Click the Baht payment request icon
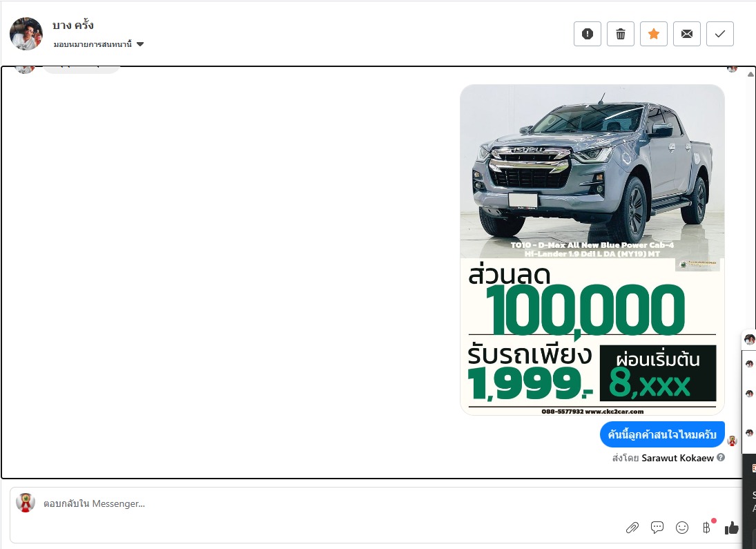This screenshot has width=756, height=549. pyautogui.click(x=706, y=528)
